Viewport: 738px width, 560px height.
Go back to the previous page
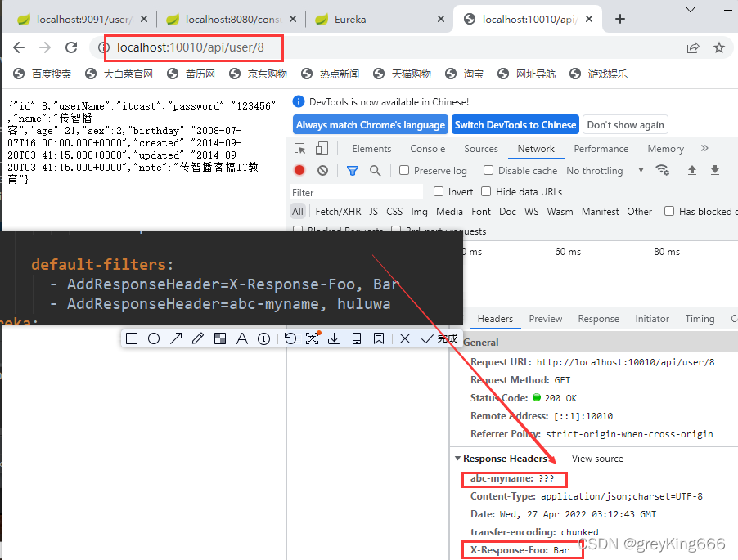(19, 47)
